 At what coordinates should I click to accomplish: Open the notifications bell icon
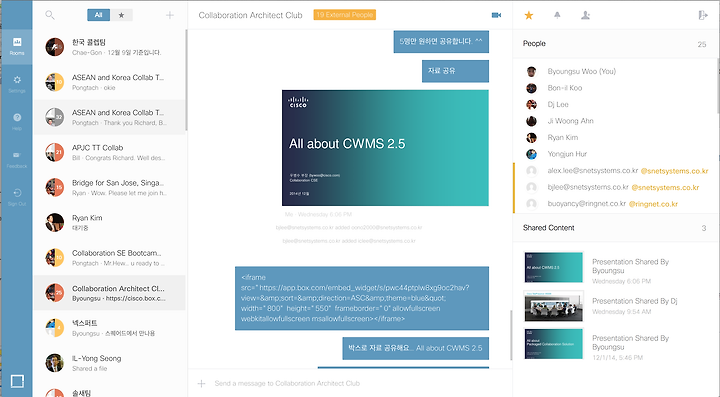click(557, 15)
